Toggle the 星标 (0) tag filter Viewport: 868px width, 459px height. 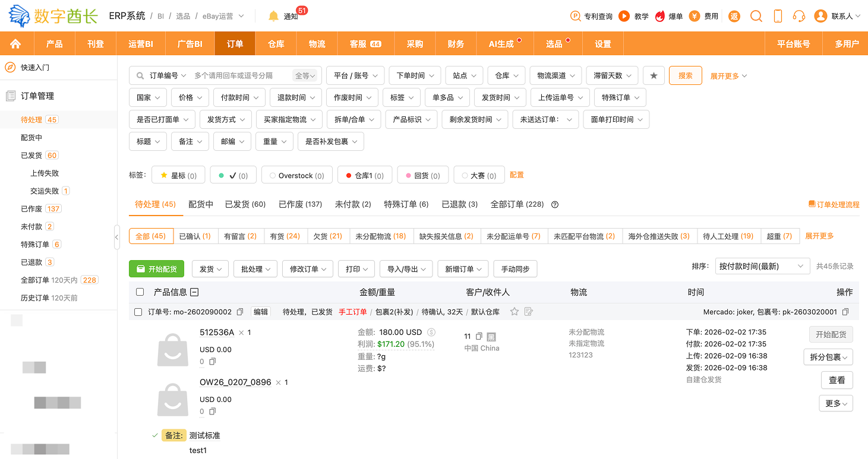[x=178, y=175]
